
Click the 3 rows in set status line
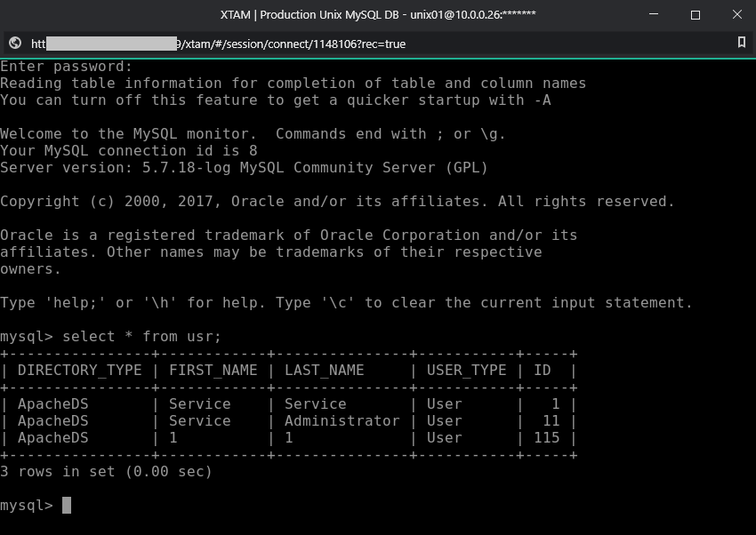pyautogui.click(x=105, y=471)
